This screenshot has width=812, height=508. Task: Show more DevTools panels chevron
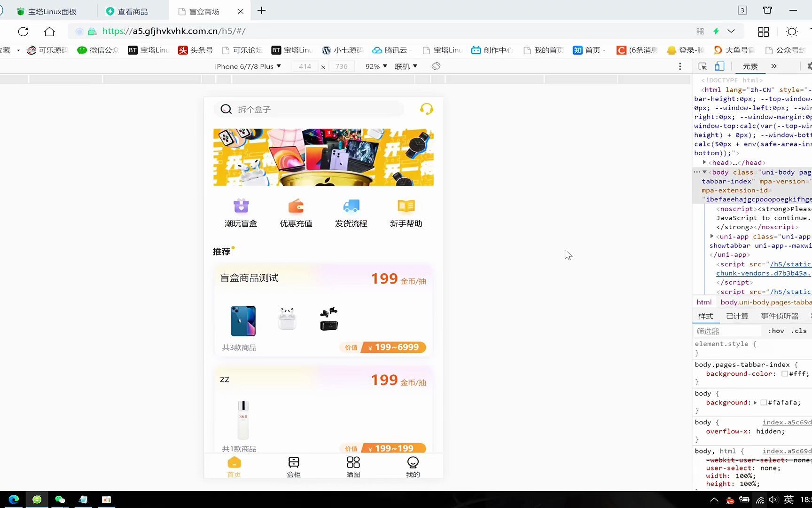[x=774, y=66]
